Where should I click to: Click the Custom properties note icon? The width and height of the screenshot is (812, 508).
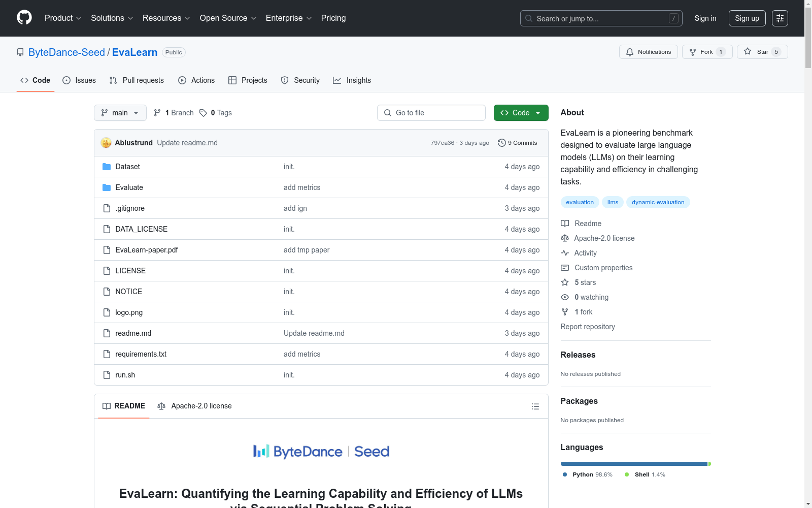point(565,268)
